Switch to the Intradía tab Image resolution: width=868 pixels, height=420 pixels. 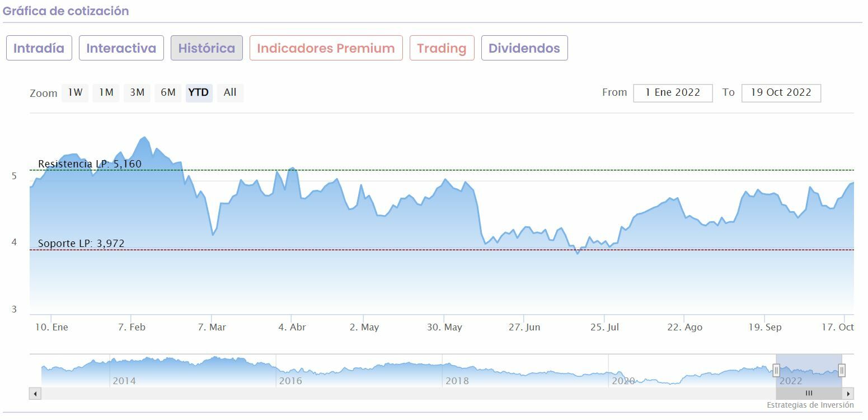(x=39, y=48)
